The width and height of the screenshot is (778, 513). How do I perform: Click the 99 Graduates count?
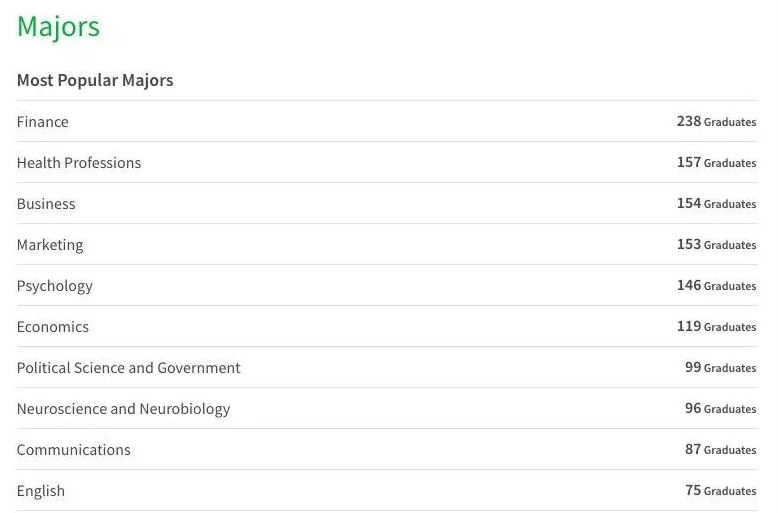click(720, 368)
